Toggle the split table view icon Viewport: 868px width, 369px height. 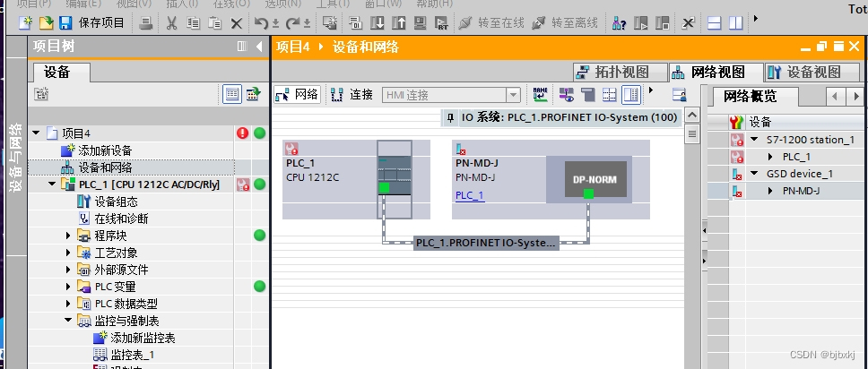pos(631,95)
